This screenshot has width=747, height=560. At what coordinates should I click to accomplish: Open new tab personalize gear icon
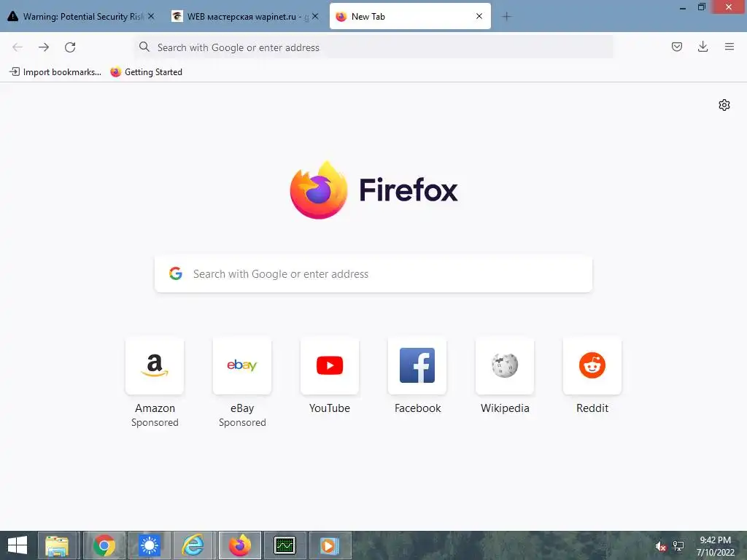tap(724, 105)
